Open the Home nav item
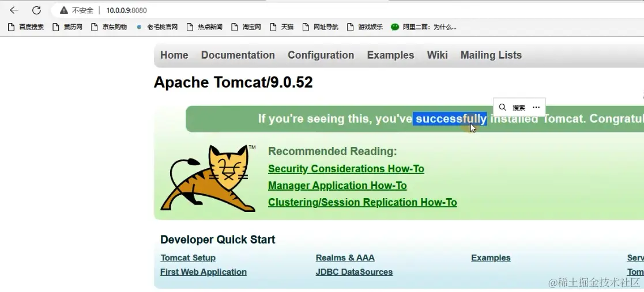 pyautogui.click(x=174, y=55)
